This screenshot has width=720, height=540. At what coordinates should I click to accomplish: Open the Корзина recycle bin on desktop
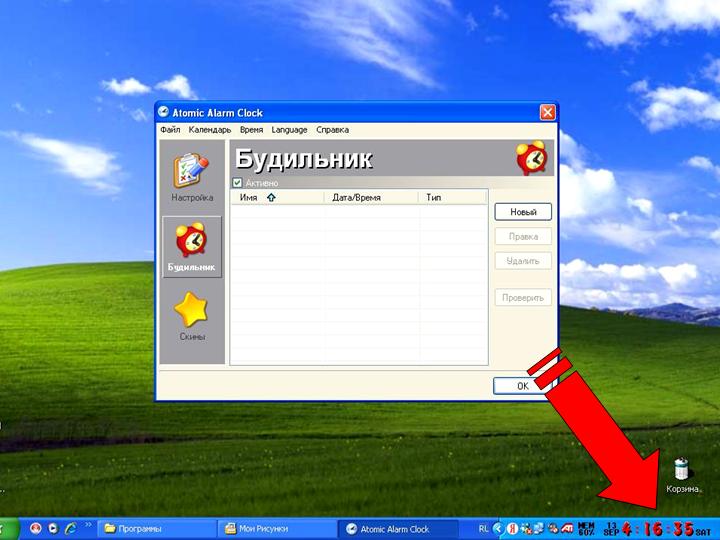[682, 475]
